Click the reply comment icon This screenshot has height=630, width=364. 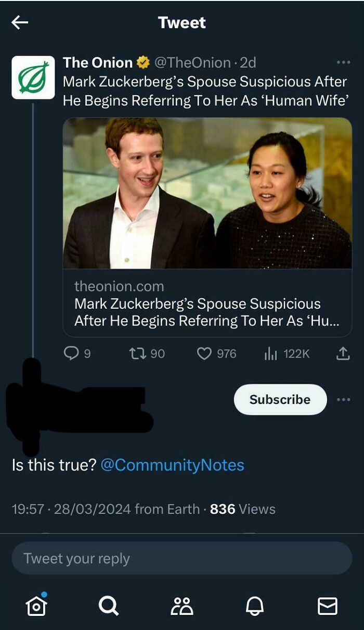click(71, 354)
